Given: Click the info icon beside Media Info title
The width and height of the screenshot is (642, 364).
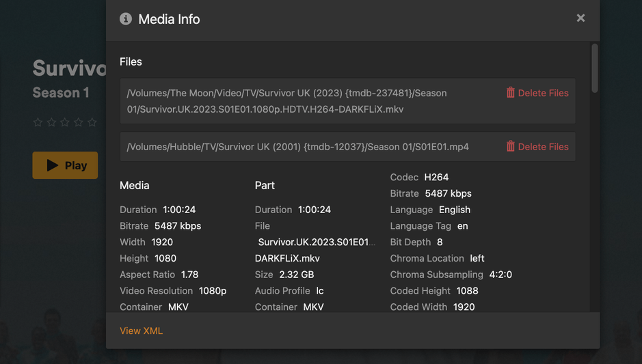Looking at the screenshot, I should tap(126, 19).
